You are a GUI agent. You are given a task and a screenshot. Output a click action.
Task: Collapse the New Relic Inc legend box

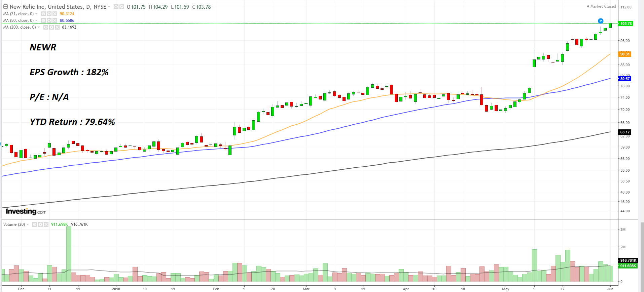click(x=5, y=7)
